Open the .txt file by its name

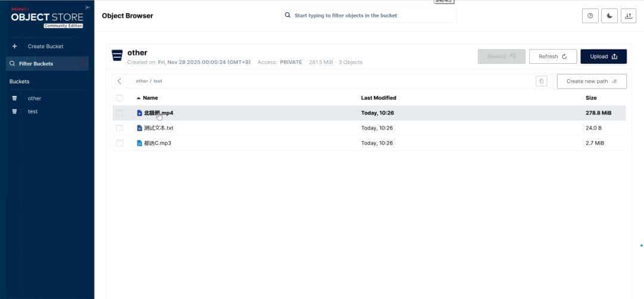159,128
